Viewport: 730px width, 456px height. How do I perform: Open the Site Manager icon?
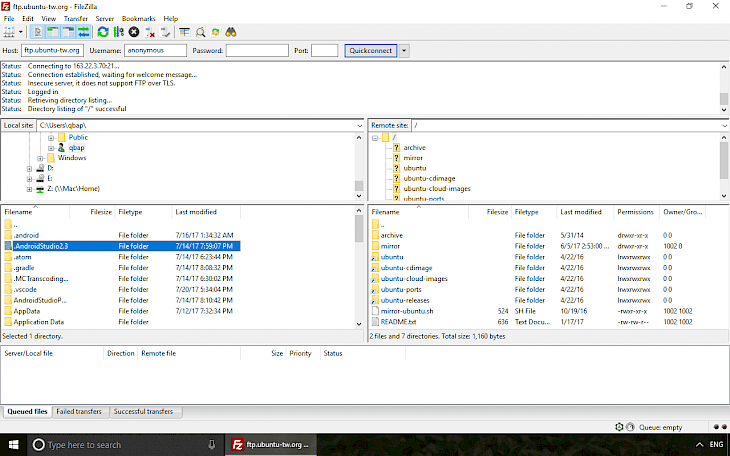click(9, 32)
